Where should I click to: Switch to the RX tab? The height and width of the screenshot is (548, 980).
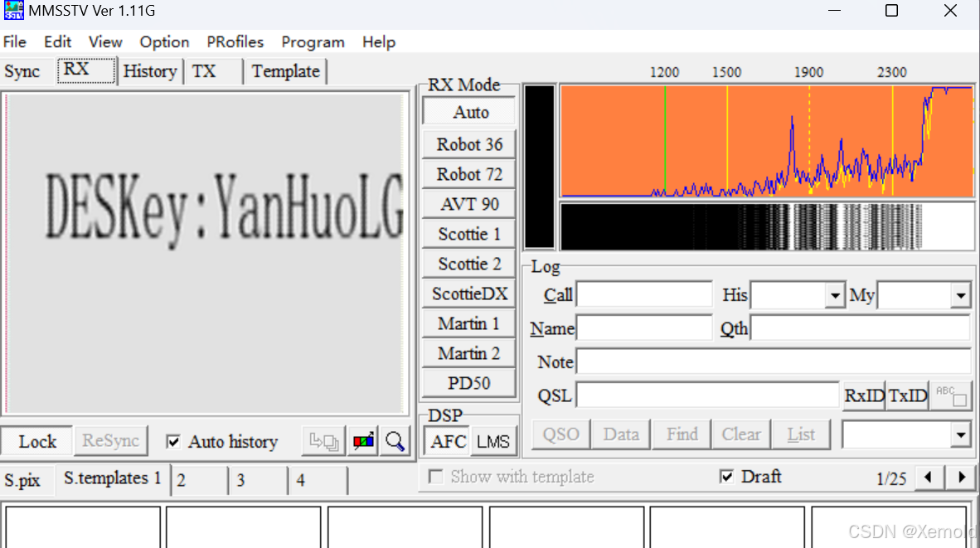tap(85, 70)
